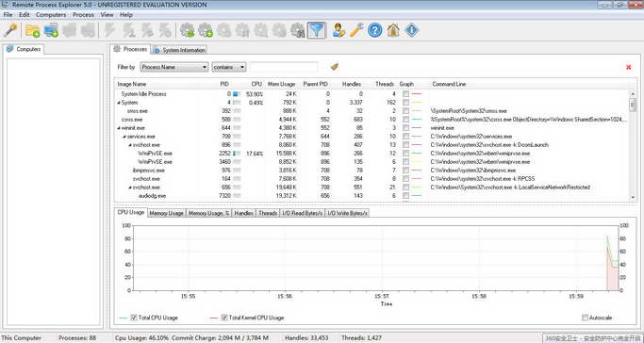Screen dimensions: 644x343
Task: Select the csrss.exe process row
Action: 372,120
